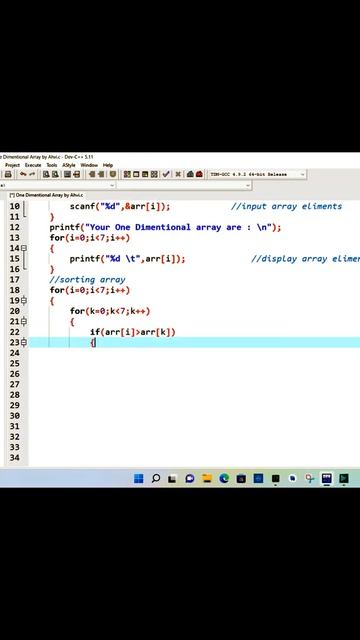Image resolution: width=360 pixels, height=640 pixels.
Task: Open Task View from taskbar
Action: (x=172, y=478)
